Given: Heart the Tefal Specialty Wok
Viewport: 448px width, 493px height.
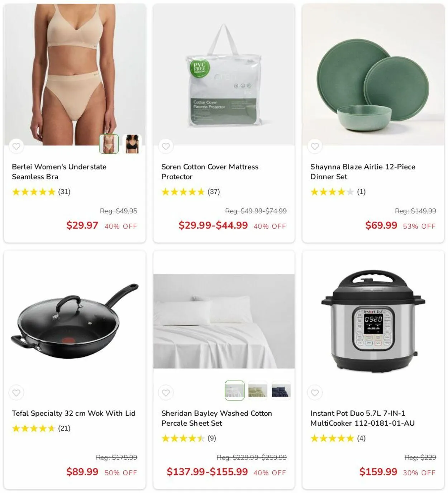Looking at the screenshot, I should tap(16, 392).
